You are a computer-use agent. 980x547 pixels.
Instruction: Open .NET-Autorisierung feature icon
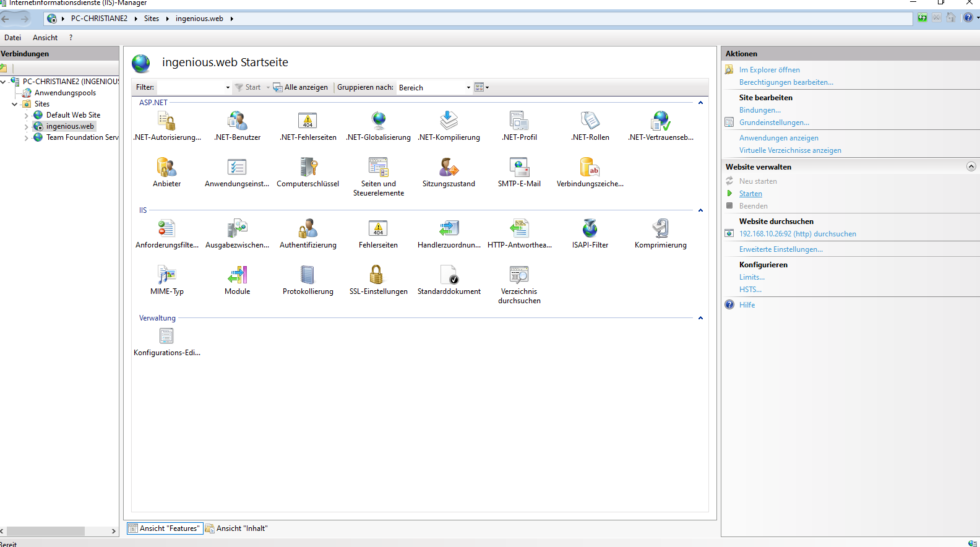[x=166, y=126]
